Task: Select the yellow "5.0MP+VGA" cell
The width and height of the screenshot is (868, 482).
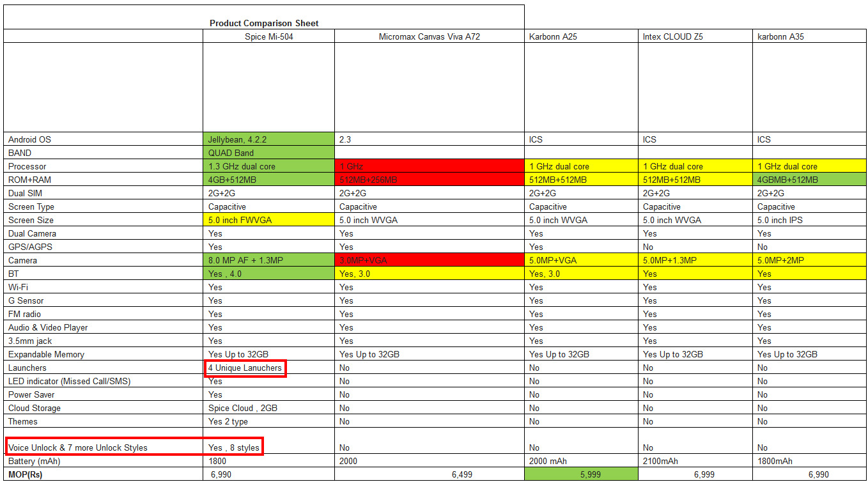Action: [x=581, y=260]
